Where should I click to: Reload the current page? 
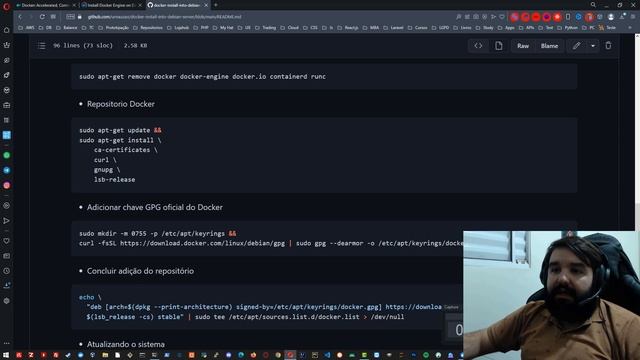coord(42,17)
